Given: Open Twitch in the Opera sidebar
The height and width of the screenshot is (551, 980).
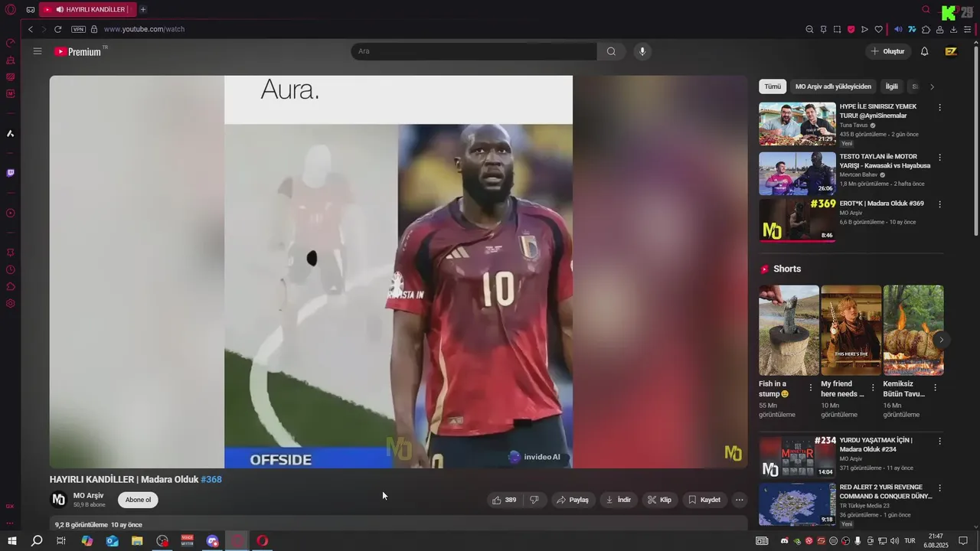Looking at the screenshot, I should [10, 173].
